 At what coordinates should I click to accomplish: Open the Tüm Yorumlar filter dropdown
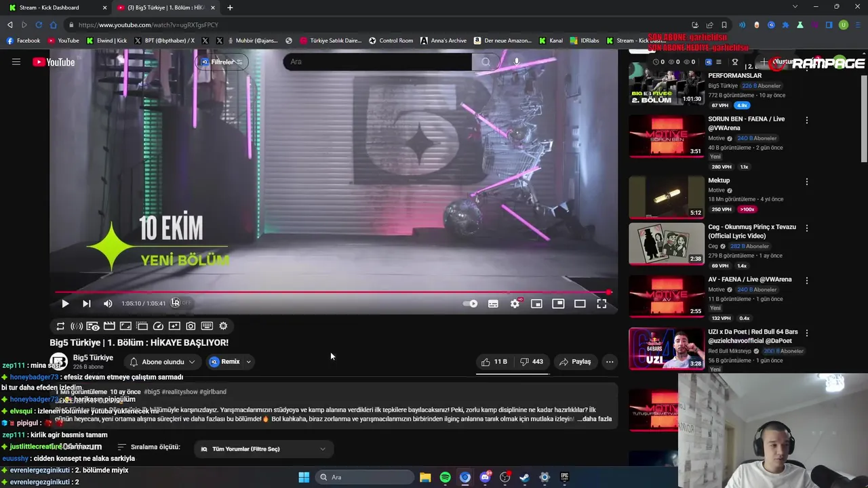click(x=263, y=449)
